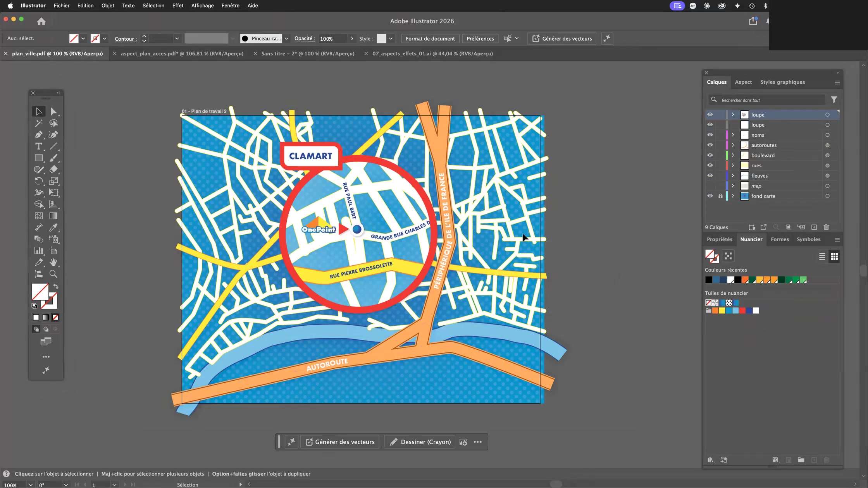Viewport: 868px width, 488px height.
Task: Switch to the Propriétés tab
Action: 719,239
